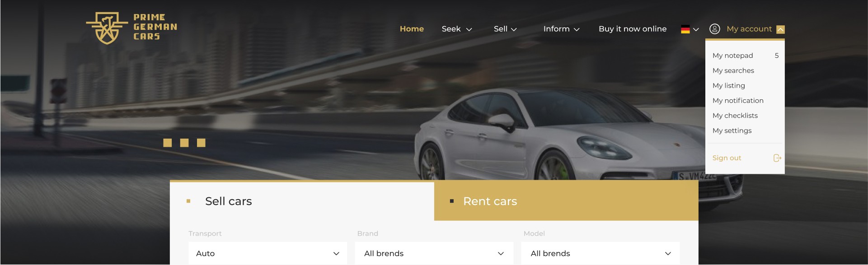This screenshot has width=868, height=265.
Task: Click the German flag language icon
Action: pyautogui.click(x=685, y=29)
